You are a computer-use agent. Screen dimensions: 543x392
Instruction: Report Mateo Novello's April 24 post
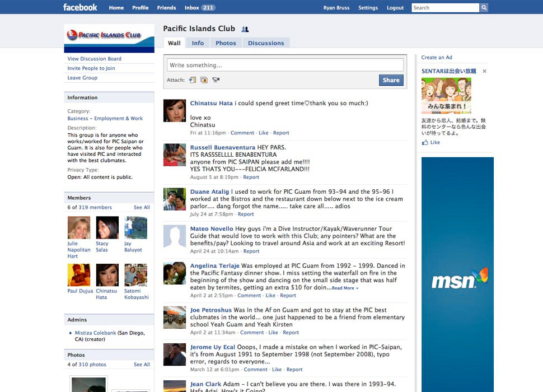pyautogui.click(x=251, y=251)
